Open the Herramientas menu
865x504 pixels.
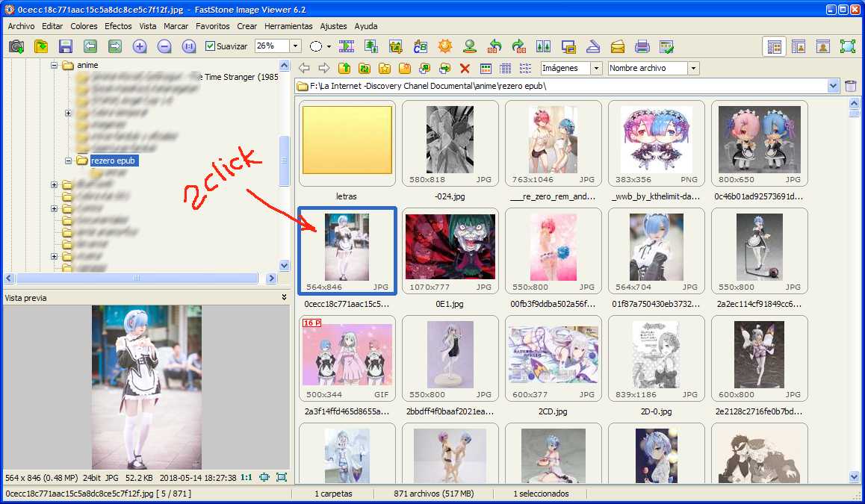click(x=288, y=26)
